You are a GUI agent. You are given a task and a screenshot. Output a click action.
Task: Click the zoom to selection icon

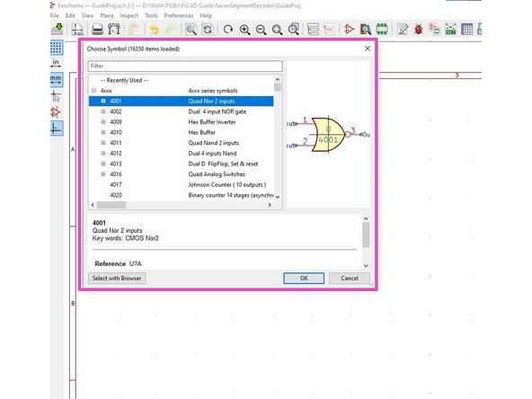click(294, 29)
